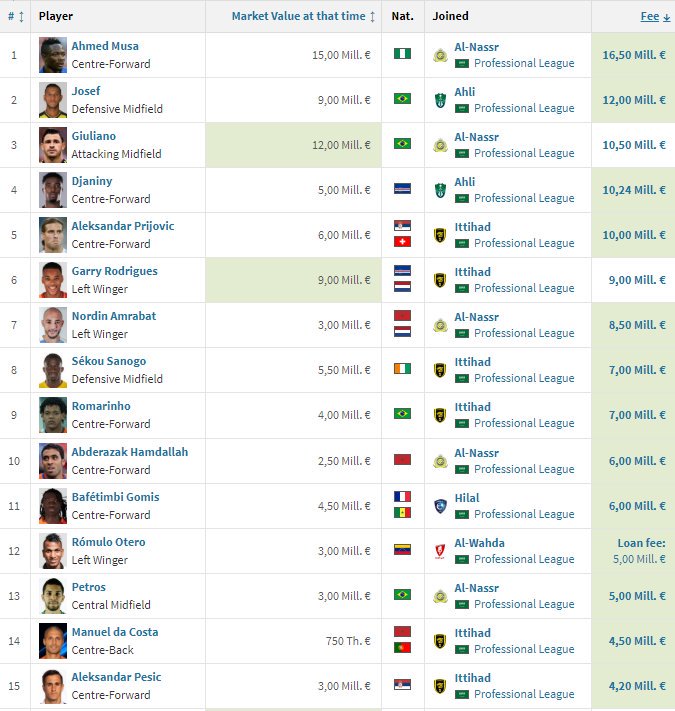This screenshot has width=675, height=711.
Task: Click Al-Wahda crest in Rómulo Otero row
Action: [x=440, y=551]
